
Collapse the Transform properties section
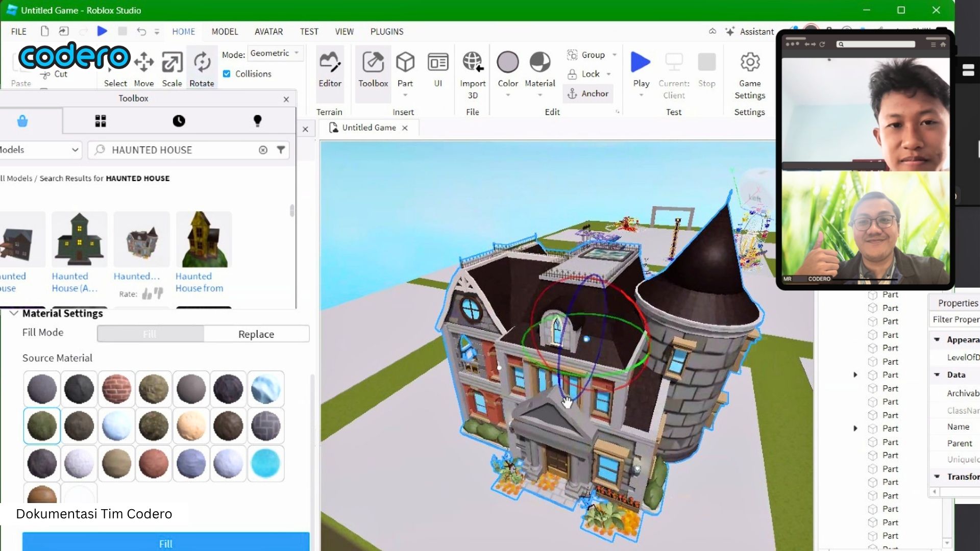(x=937, y=477)
